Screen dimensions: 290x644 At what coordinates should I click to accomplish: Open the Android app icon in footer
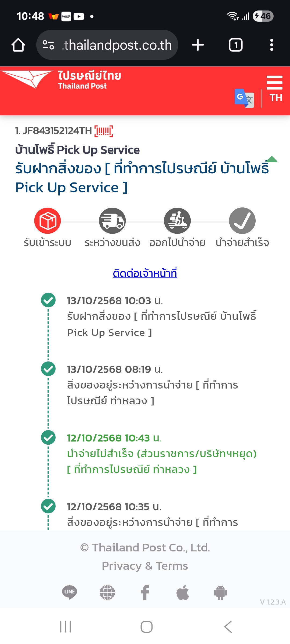pyautogui.click(x=220, y=592)
